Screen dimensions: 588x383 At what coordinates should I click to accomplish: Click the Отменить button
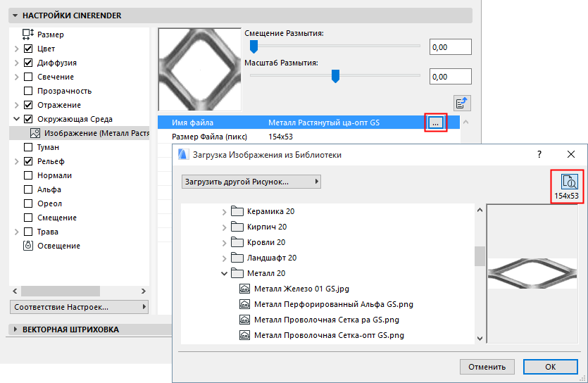(487, 367)
